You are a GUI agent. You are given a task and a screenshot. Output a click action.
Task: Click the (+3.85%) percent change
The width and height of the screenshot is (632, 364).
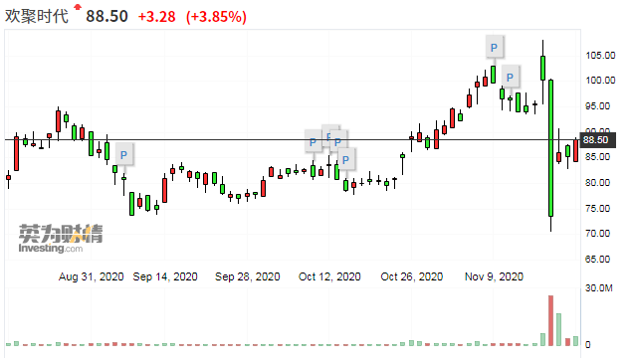click(x=216, y=17)
